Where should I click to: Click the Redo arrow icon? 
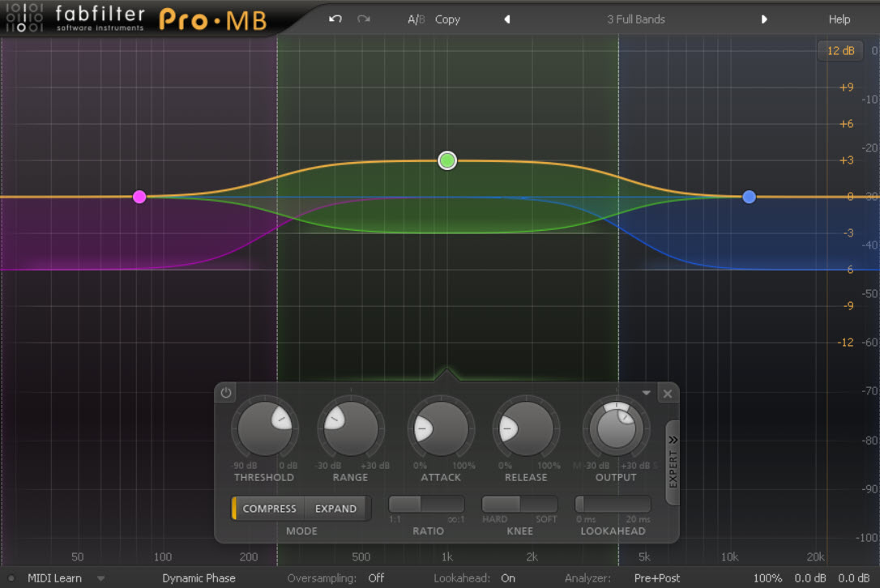point(364,19)
